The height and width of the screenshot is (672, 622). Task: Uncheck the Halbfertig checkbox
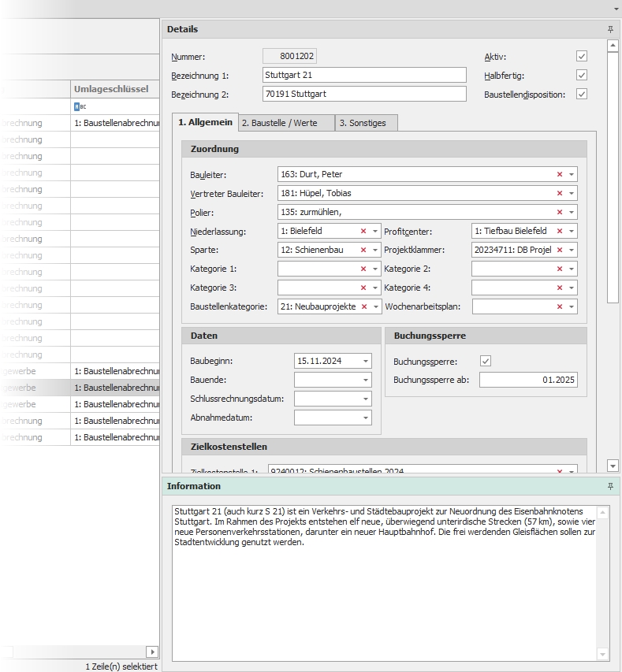[x=582, y=76]
